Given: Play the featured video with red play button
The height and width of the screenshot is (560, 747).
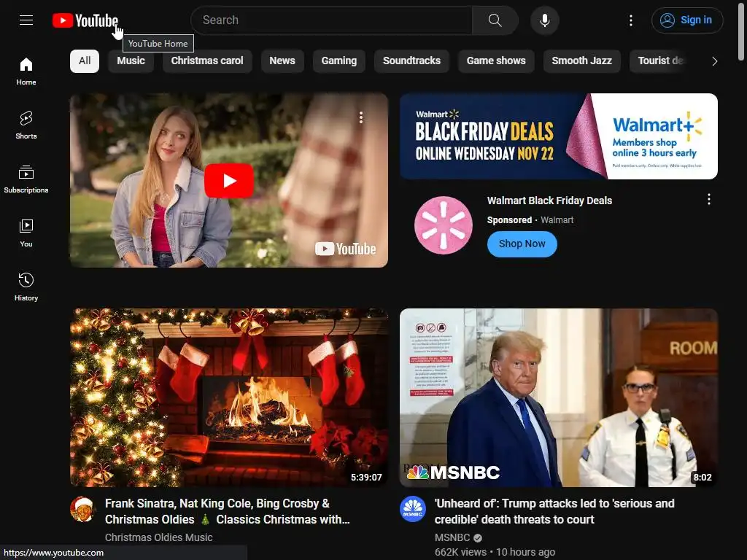Looking at the screenshot, I should pyautogui.click(x=228, y=181).
